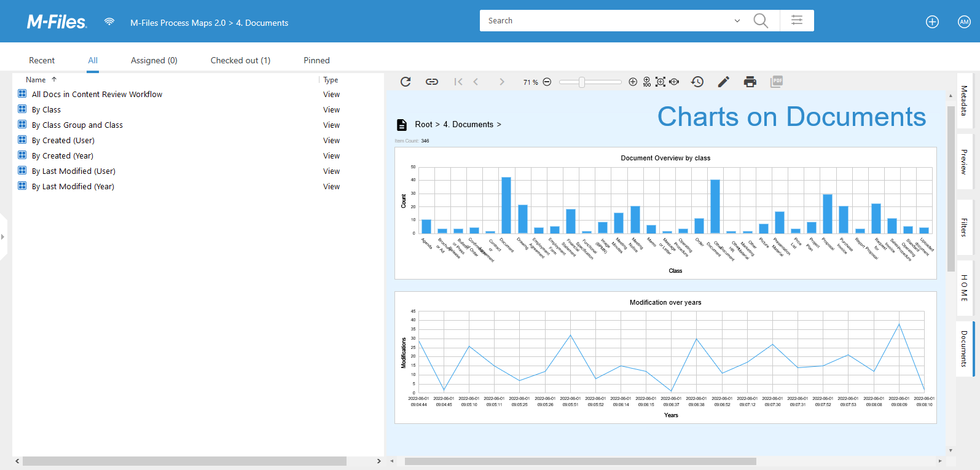Expand the search box dropdown arrow

coord(737,21)
